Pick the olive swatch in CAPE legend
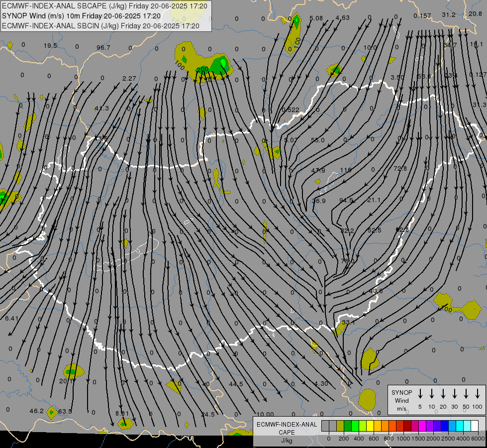This screenshot has width=487, height=448. coord(340,426)
